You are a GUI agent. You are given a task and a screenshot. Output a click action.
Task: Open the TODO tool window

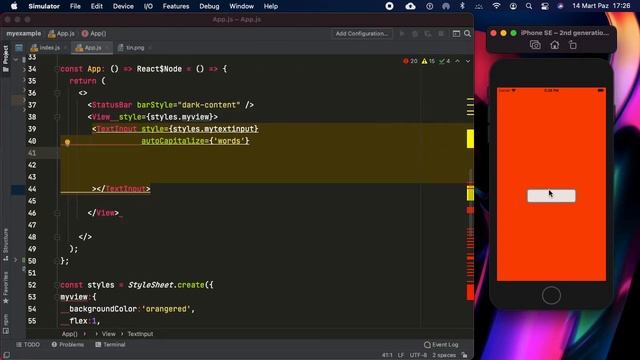[x=28, y=344]
